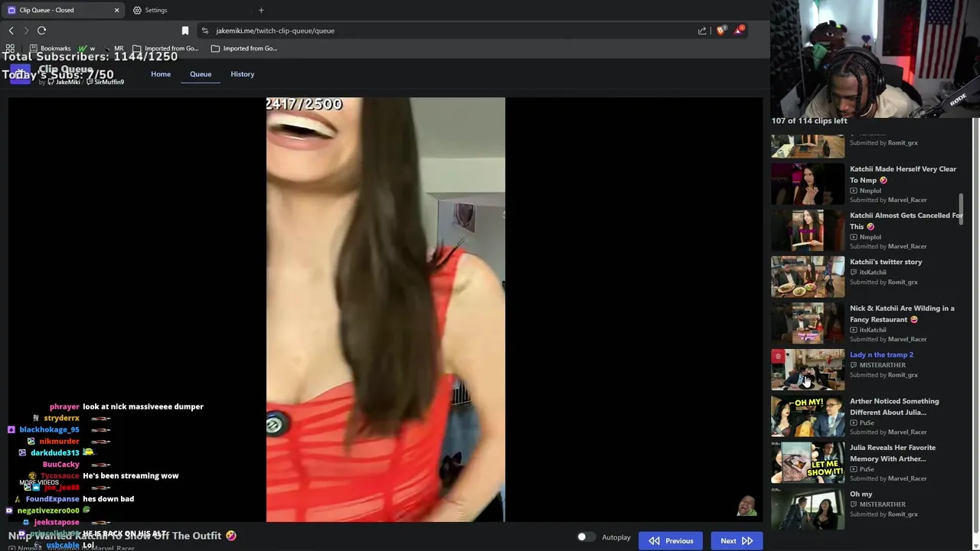Click chat message 'look at nick massiveeee dumper'
This screenshot has width=980, height=551.
click(143, 406)
